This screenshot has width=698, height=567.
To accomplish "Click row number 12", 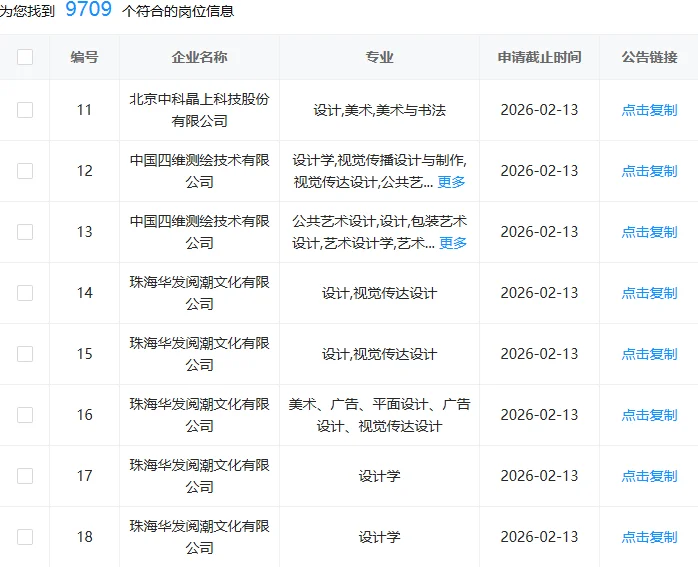I will [84, 171].
